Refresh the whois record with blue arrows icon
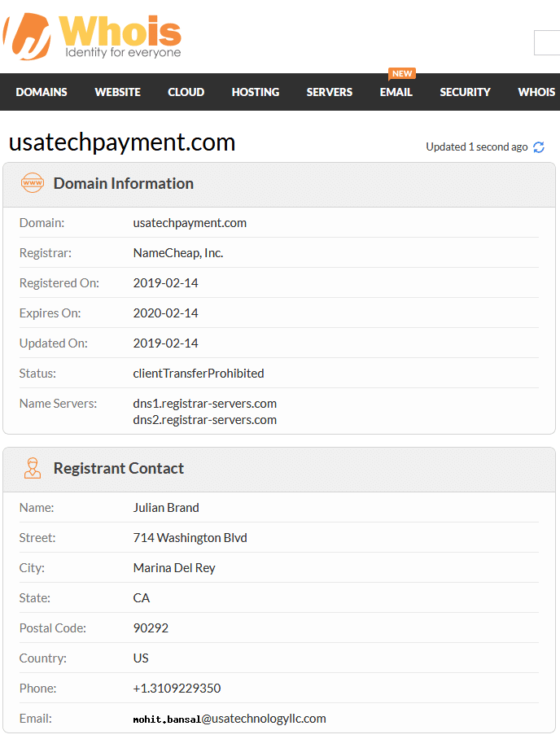This screenshot has width=560, height=739. pyautogui.click(x=539, y=147)
